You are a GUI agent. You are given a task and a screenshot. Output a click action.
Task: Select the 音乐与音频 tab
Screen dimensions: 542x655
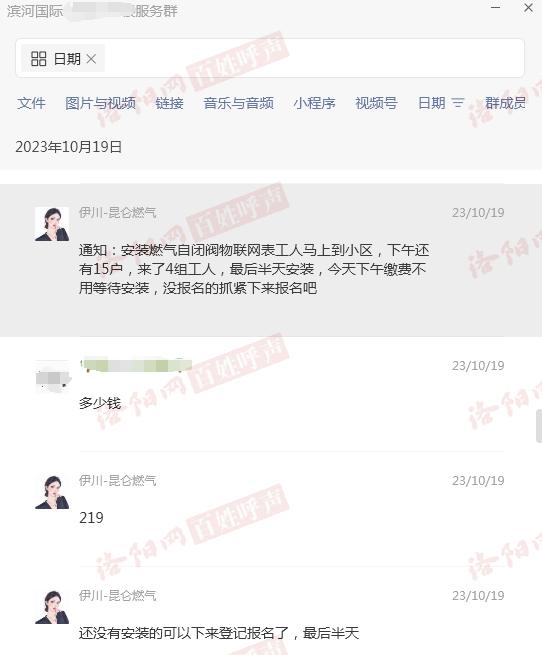[238, 103]
